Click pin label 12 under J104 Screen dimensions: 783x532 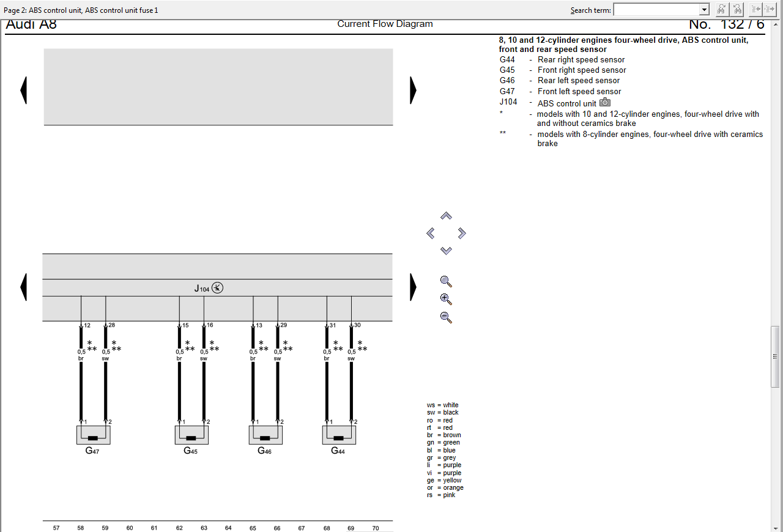(87, 325)
